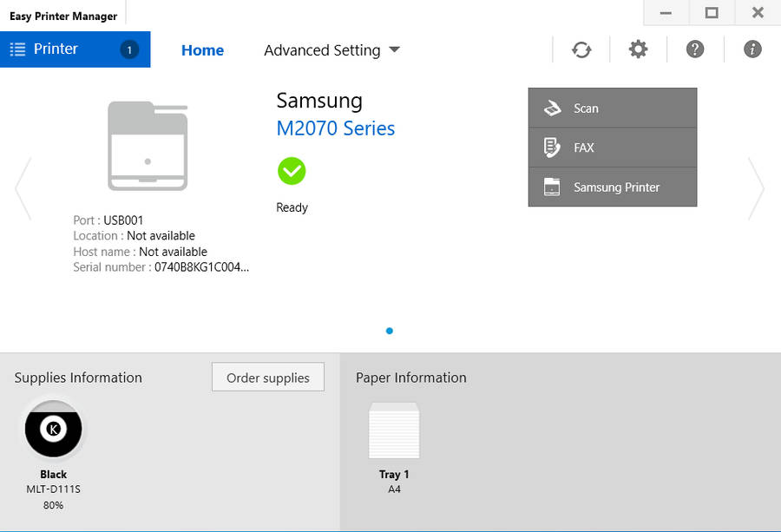Click the Help question mark icon

[695, 49]
